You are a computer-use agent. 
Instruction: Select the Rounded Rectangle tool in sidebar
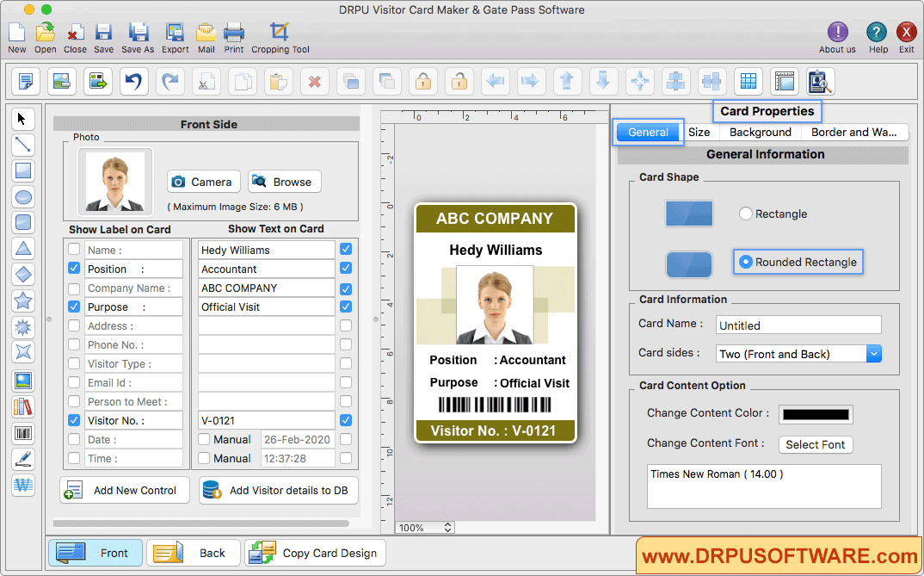[x=23, y=222]
